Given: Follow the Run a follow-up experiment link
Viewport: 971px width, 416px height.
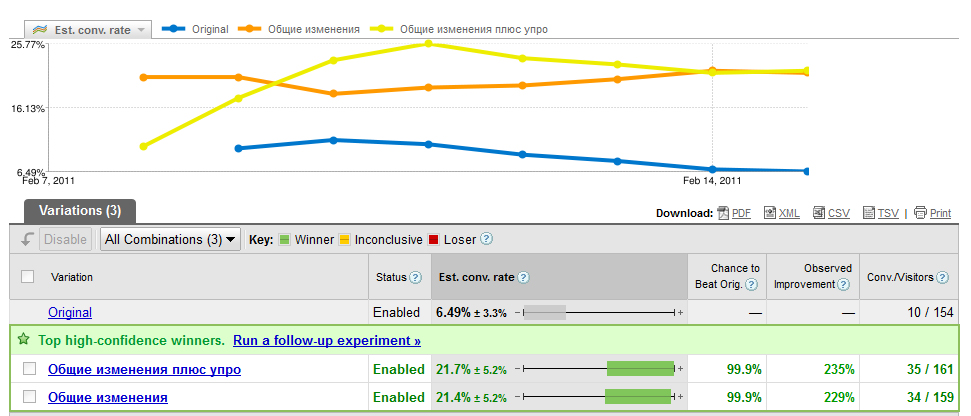Looking at the screenshot, I should tap(327, 340).
